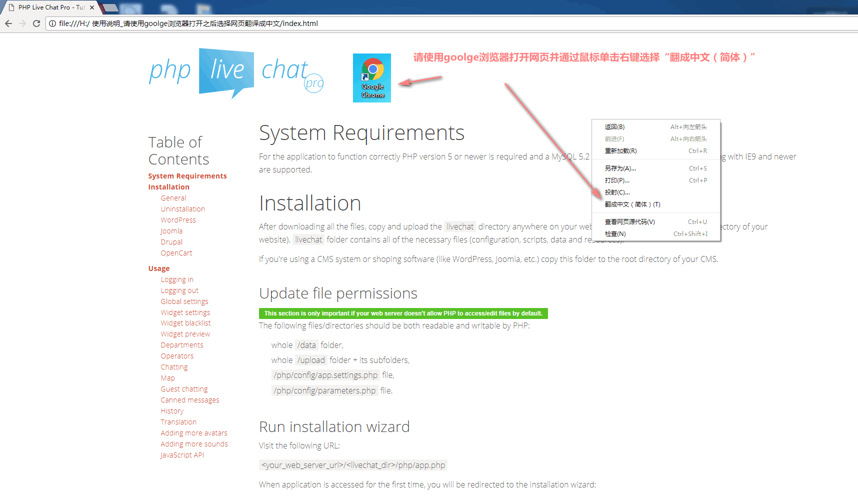Screen dimensions: 858x504
Task: Click the browser Forward arrow
Action: 22,23
